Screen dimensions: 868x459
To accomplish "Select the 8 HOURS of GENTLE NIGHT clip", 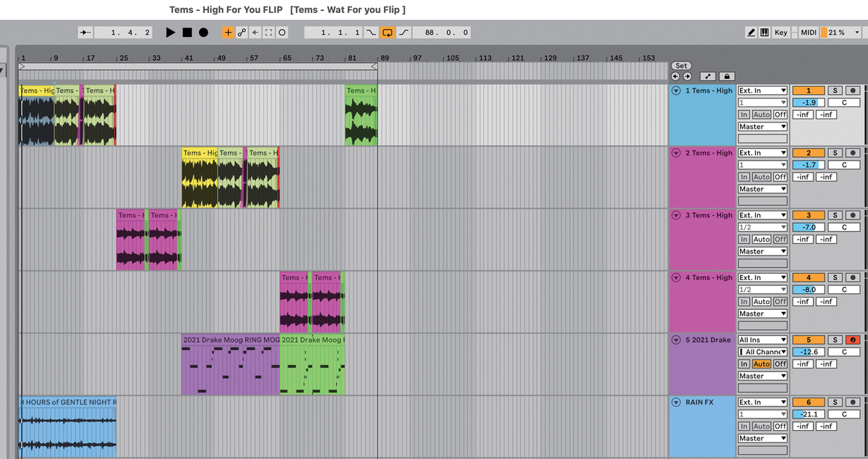I will point(67,427).
